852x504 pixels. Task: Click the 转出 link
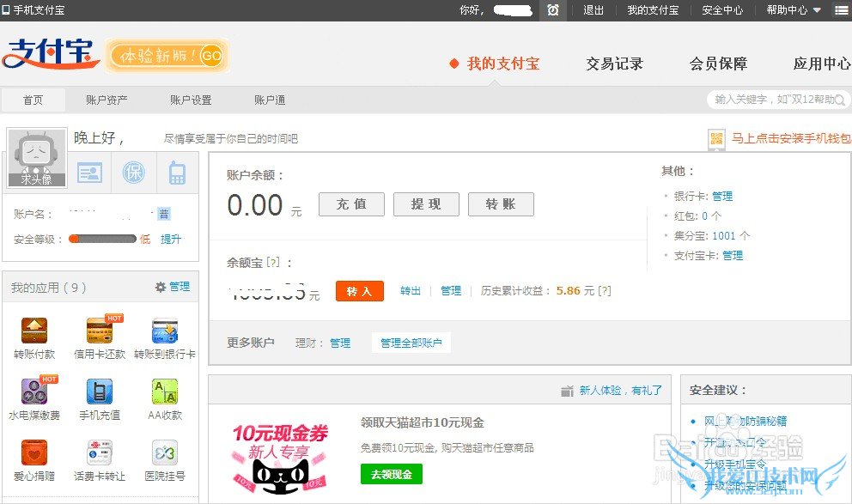coord(411,291)
